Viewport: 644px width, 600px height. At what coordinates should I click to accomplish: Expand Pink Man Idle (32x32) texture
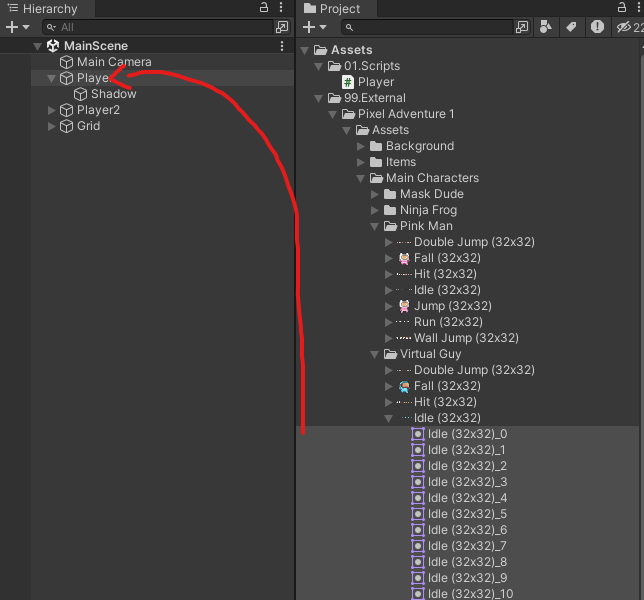pos(389,290)
